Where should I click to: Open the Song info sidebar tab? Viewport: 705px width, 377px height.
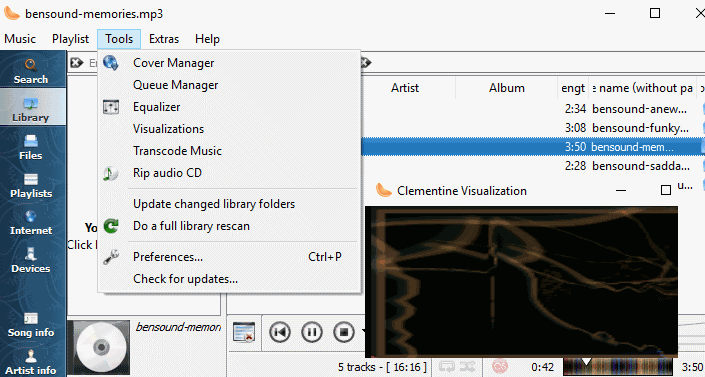click(31, 325)
